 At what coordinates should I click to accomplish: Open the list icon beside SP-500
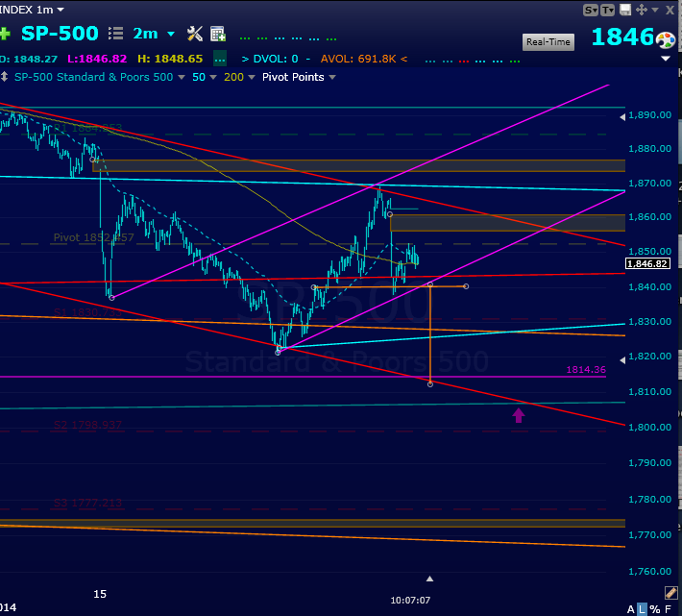point(115,34)
